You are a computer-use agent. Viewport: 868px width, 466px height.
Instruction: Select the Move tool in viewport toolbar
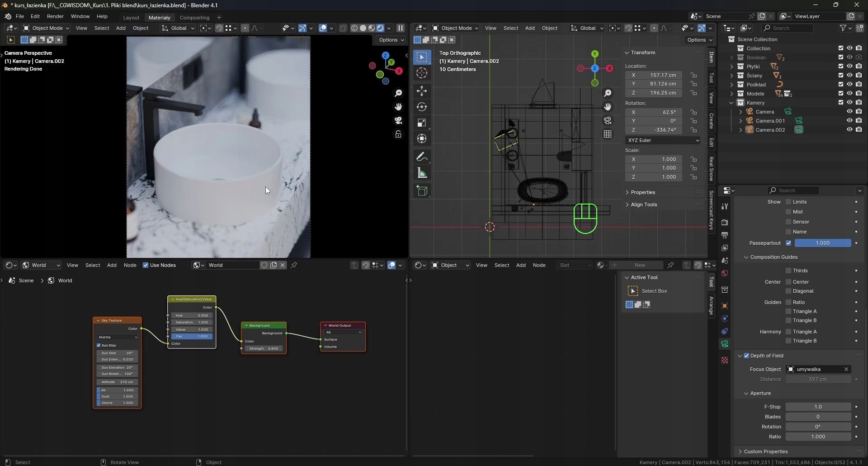click(422, 91)
